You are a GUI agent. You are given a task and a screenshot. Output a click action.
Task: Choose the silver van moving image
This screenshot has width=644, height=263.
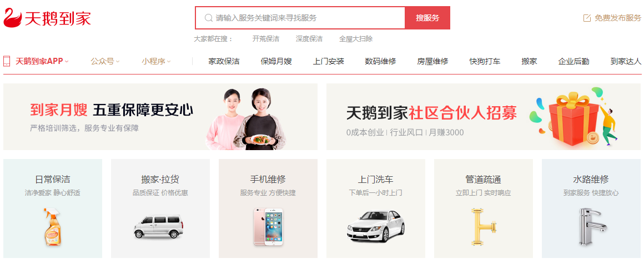pos(159,227)
